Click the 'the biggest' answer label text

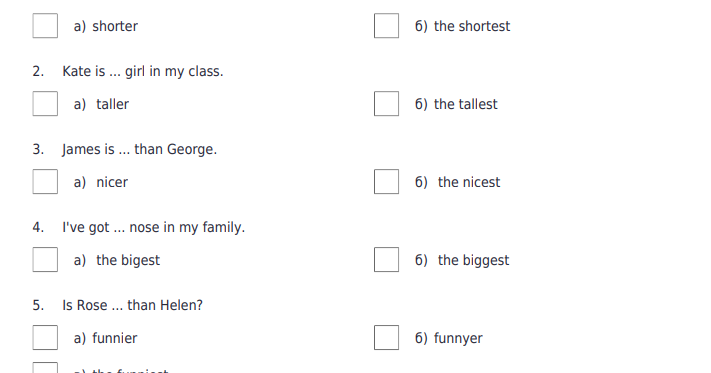click(473, 261)
